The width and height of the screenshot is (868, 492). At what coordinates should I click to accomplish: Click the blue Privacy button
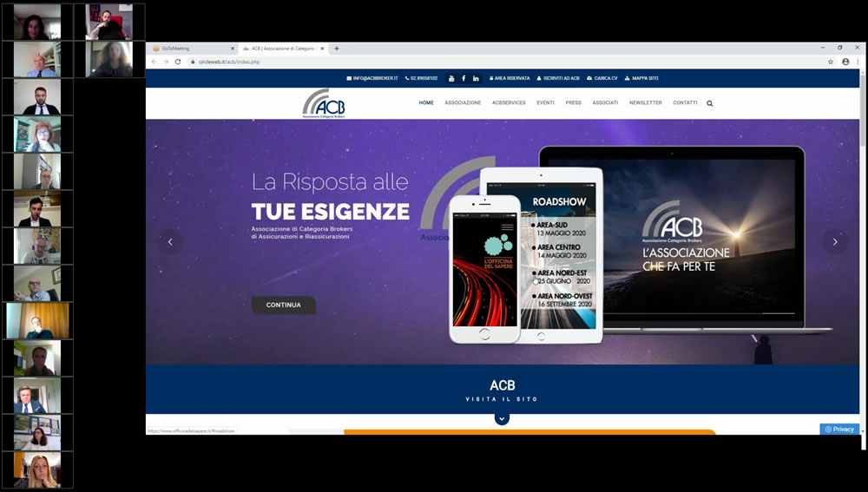tap(839, 430)
